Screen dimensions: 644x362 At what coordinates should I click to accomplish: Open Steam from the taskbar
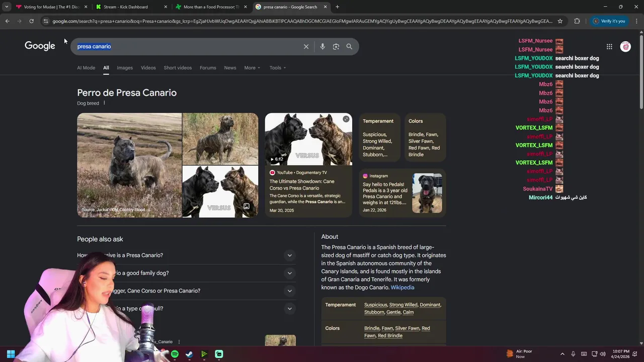(189, 354)
